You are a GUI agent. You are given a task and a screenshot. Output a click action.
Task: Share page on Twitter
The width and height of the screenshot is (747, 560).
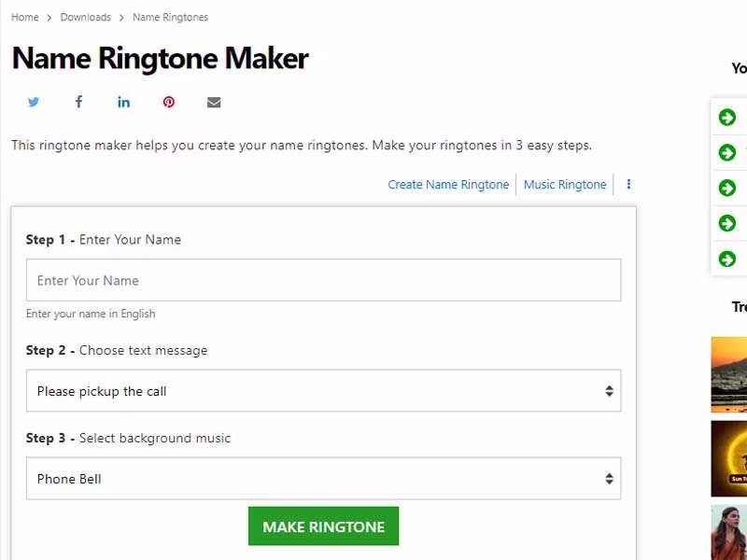34,102
